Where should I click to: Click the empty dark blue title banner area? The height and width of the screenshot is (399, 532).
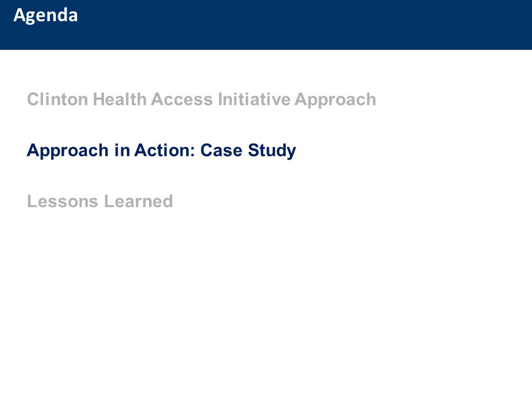(x=305, y=25)
